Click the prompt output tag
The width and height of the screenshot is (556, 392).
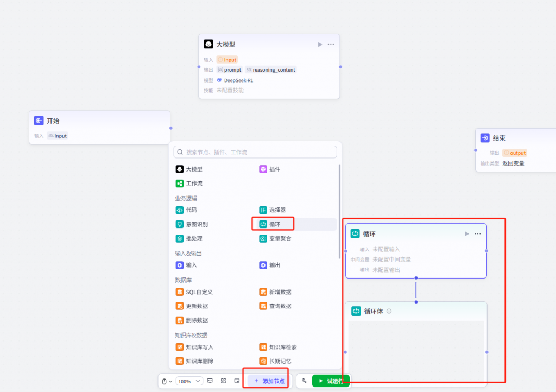pos(230,70)
